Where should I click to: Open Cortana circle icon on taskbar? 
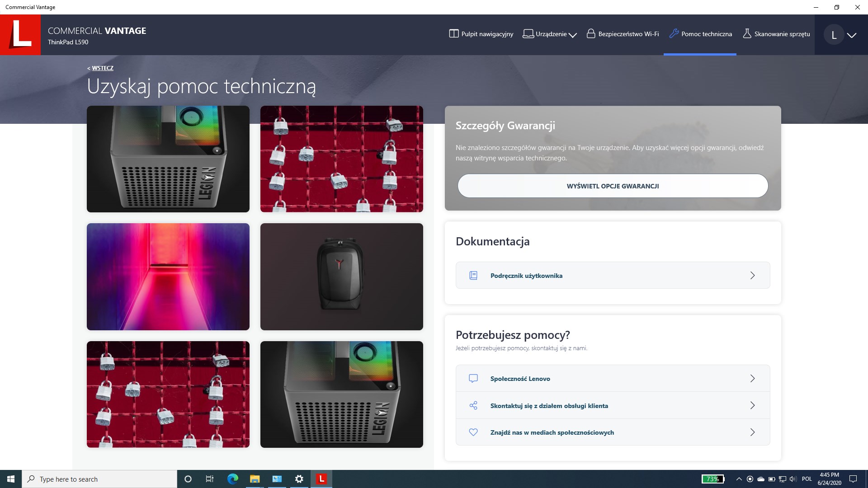(x=188, y=479)
